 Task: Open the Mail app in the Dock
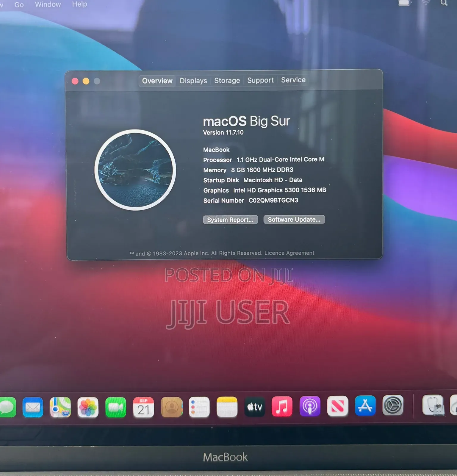(x=33, y=407)
